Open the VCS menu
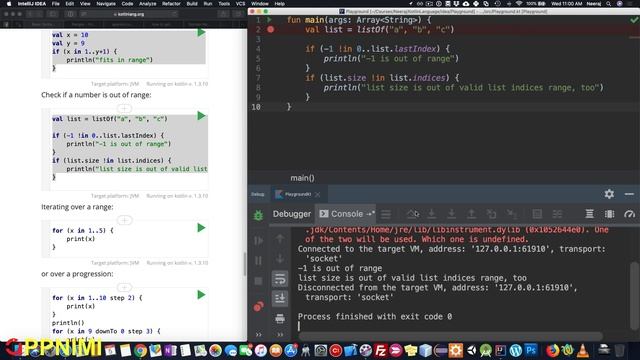The width and height of the screenshot is (640, 360). coord(240,4)
